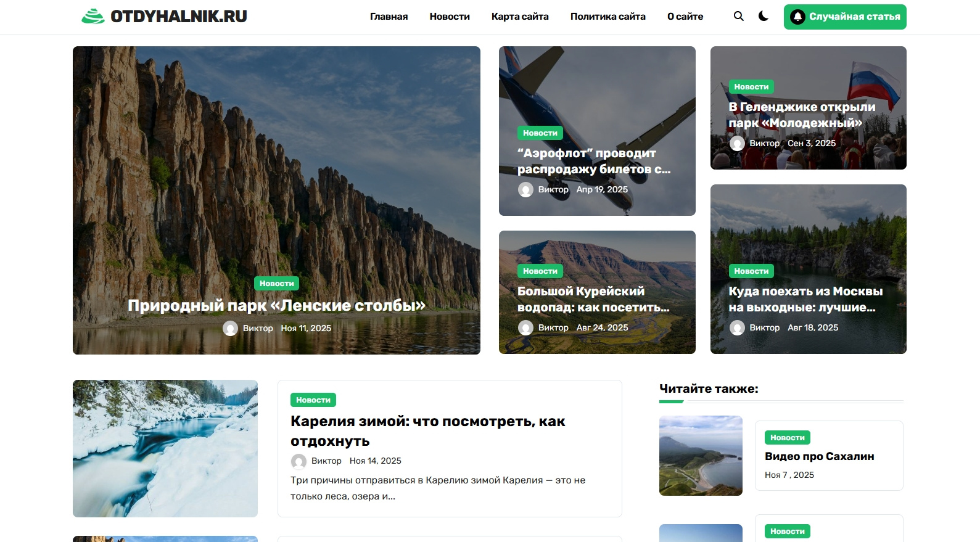Click the Читайте также: heading
980x542 pixels.
coord(709,388)
